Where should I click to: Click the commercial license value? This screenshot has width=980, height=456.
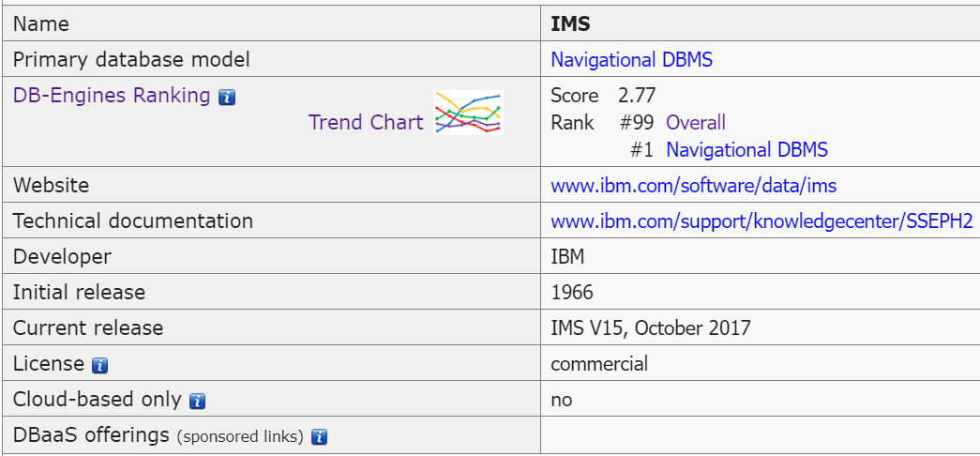click(x=599, y=364)
